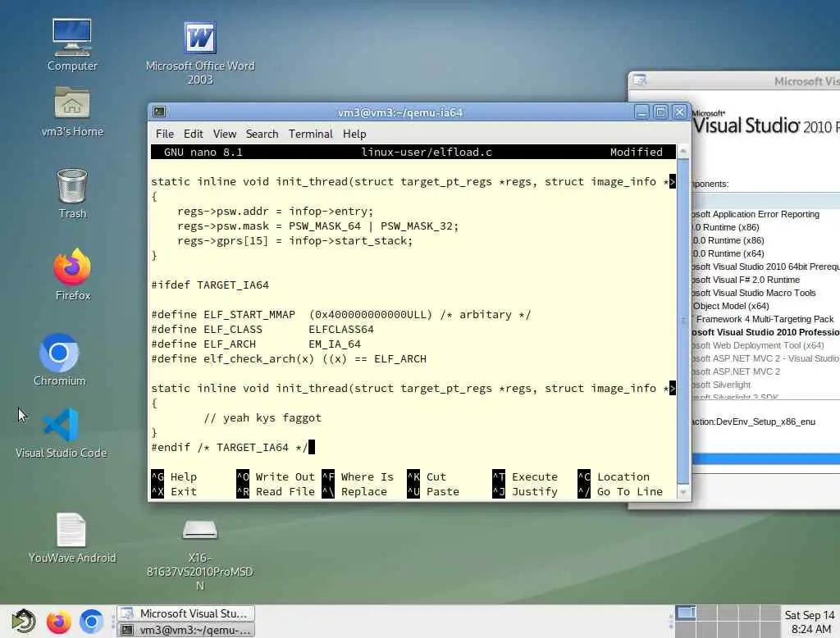The width and height of the screenshot is (840, 638).
Task: Open the Help menu in terminal
Action: pos(354,134)
